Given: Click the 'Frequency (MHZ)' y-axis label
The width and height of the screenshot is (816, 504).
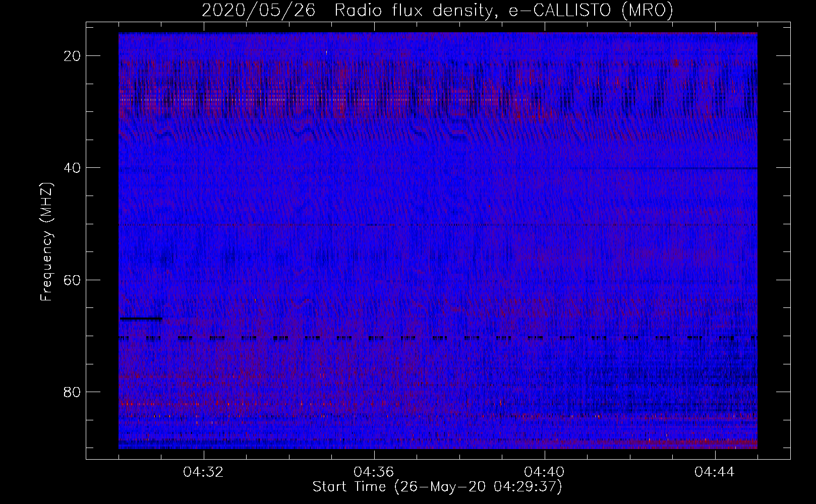Looking at the screenshot, I should (x=46, y=242).
